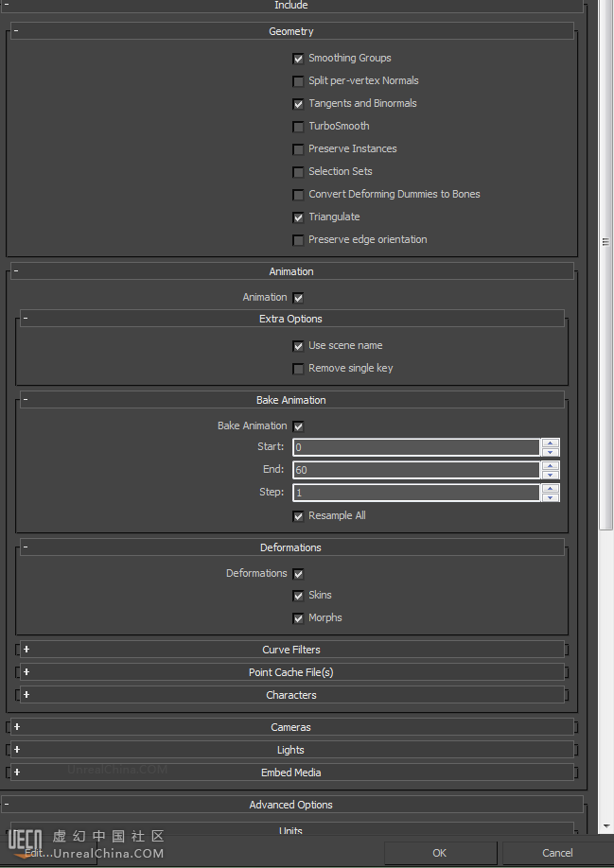
Task: Uncheck the Bake Animation checkbox
Action: pos(299,426)
